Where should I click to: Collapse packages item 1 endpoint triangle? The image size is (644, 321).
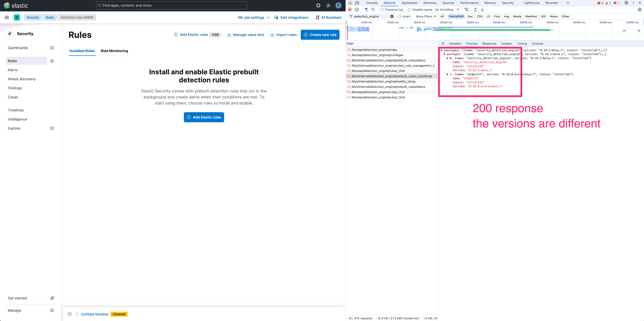pos(447,74)
